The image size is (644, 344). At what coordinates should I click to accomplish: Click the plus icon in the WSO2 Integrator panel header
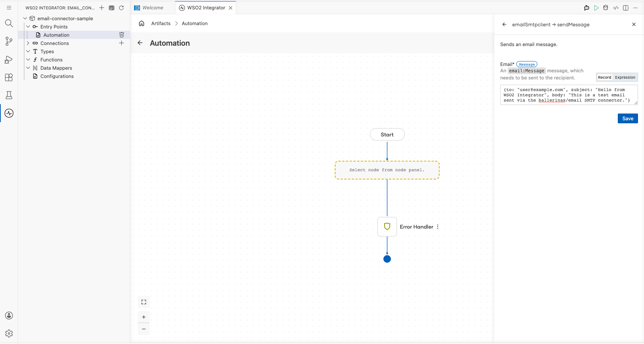click(x=101, y=7)
